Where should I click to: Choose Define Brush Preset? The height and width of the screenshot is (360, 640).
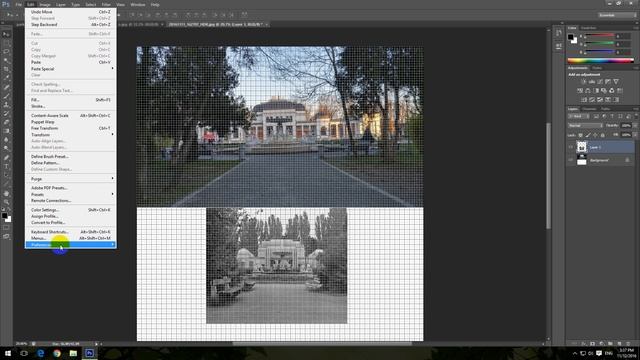(x=71, y=156)
